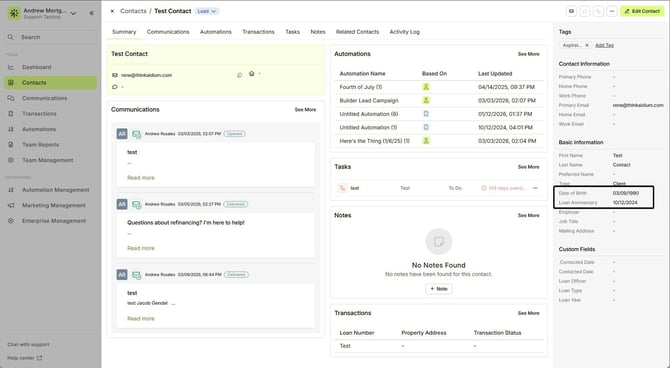The width and height of the screenshot is (670, 368).
Task: Click the Contacts breadcrumb link
Action: [x=133, y=11]
